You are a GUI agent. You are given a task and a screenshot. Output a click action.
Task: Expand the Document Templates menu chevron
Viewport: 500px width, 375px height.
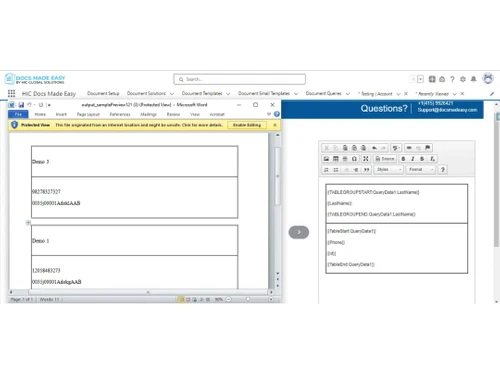(228, 94)
